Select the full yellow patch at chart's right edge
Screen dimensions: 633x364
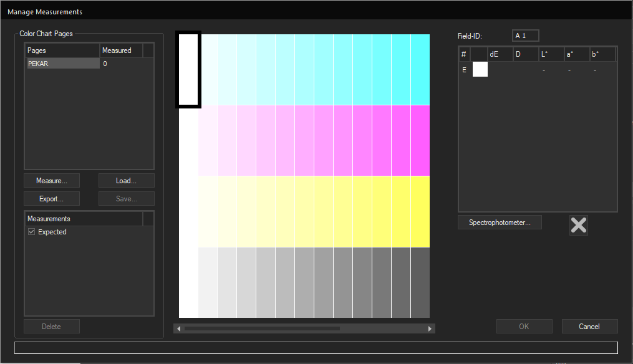(420, 211)
